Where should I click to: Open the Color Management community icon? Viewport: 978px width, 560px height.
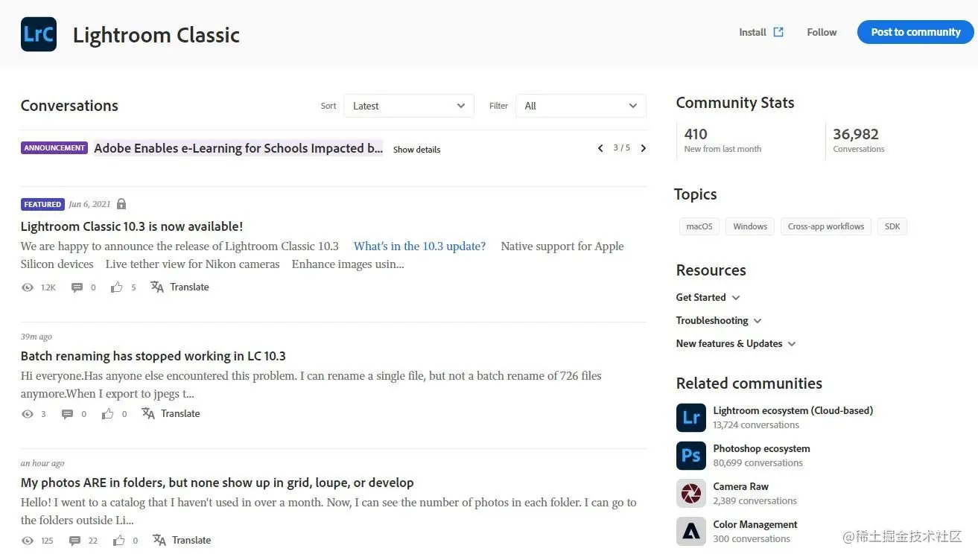click(690, 532)
